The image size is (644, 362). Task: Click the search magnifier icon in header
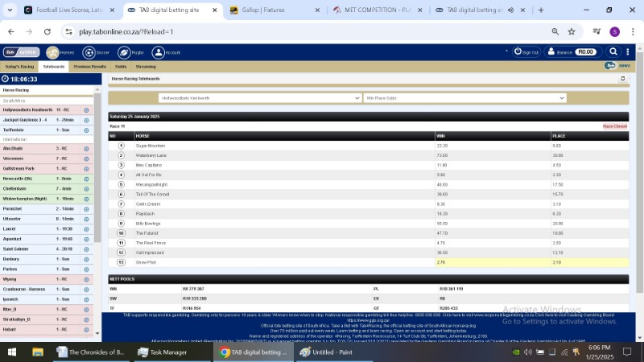(613, 52)
